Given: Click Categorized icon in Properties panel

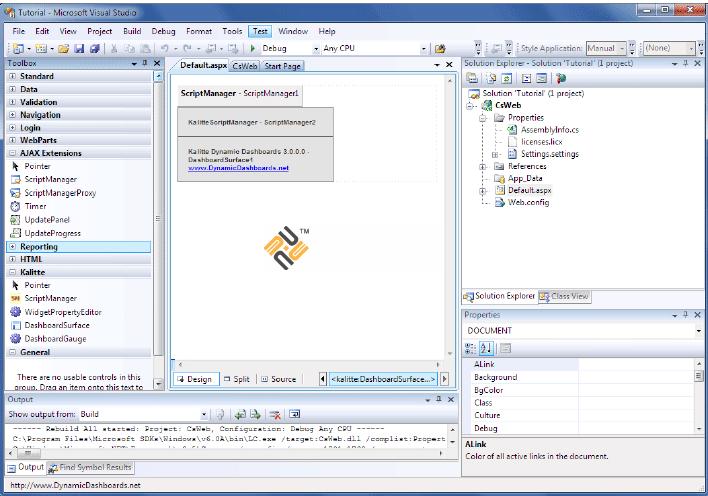Looking at the screenshot, I should (470, 348).
